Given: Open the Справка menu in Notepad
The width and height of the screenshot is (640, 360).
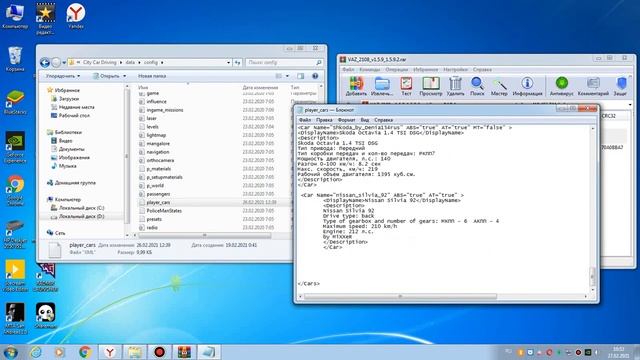Looking at the screenshot, I should (x=383, y=120).
